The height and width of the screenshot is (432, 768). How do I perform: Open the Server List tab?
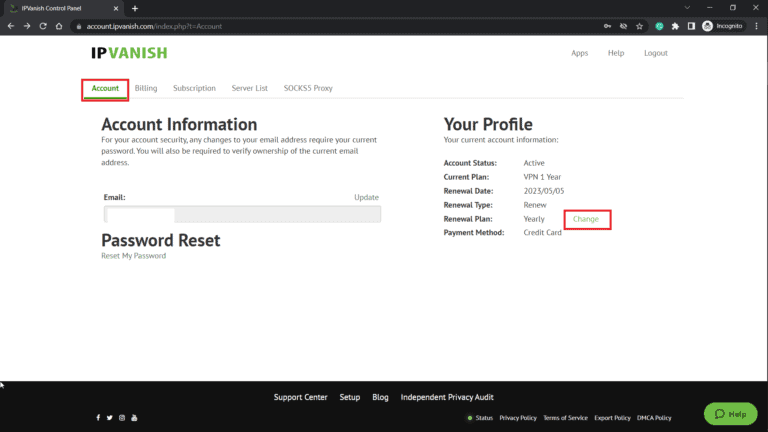coord(249,88)
